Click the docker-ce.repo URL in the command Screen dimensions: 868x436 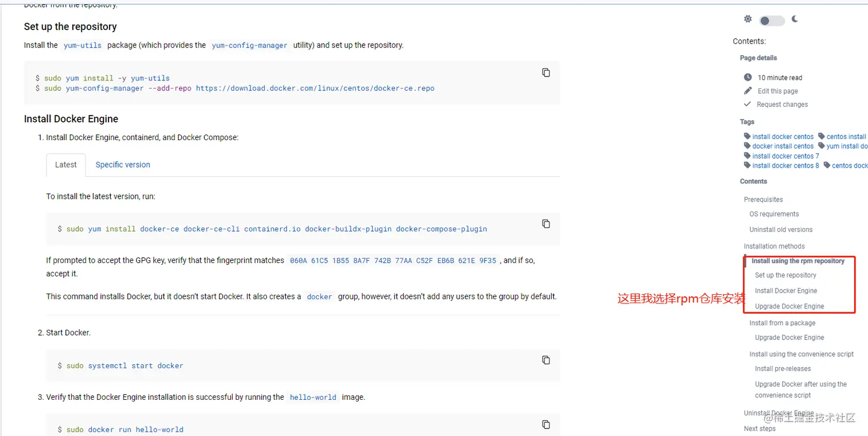(x=315, y=88)
